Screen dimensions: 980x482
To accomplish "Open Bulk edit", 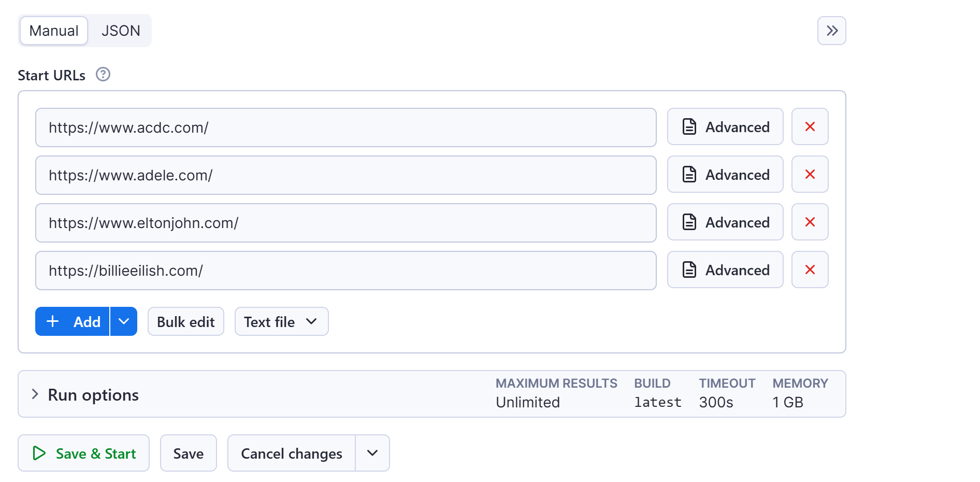I will (x=185, y=321).
